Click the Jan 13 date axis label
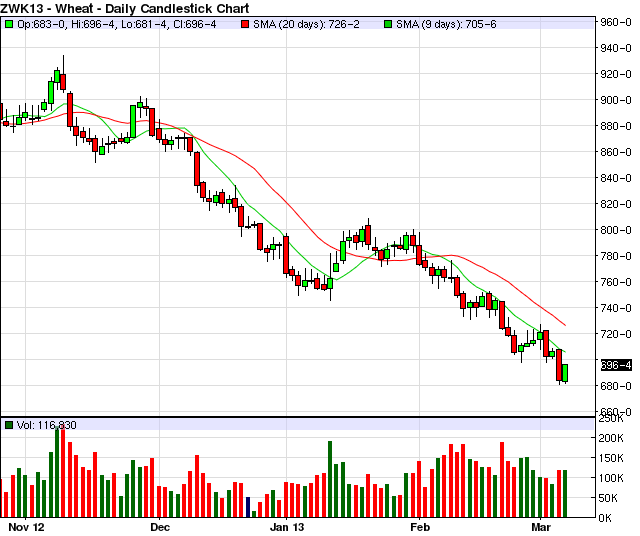The width and height of the screenshot is (640, 536). pyautogui.click(x=287, y=527)
